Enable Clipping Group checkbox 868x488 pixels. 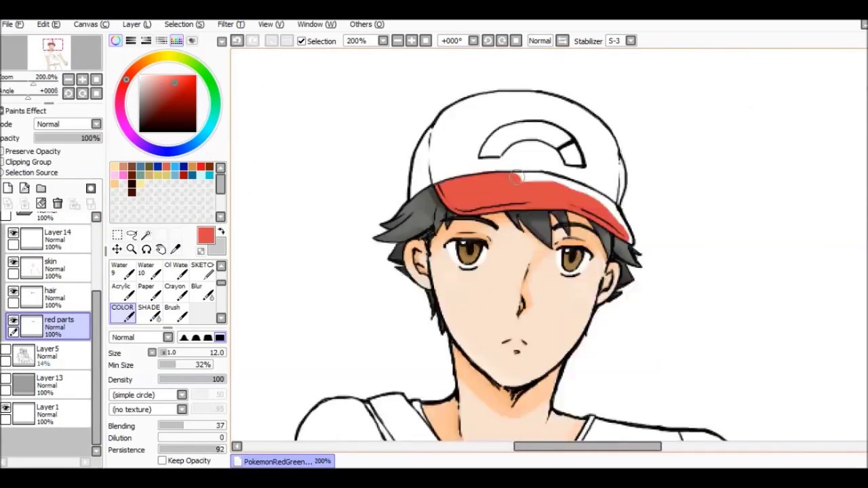1,162
